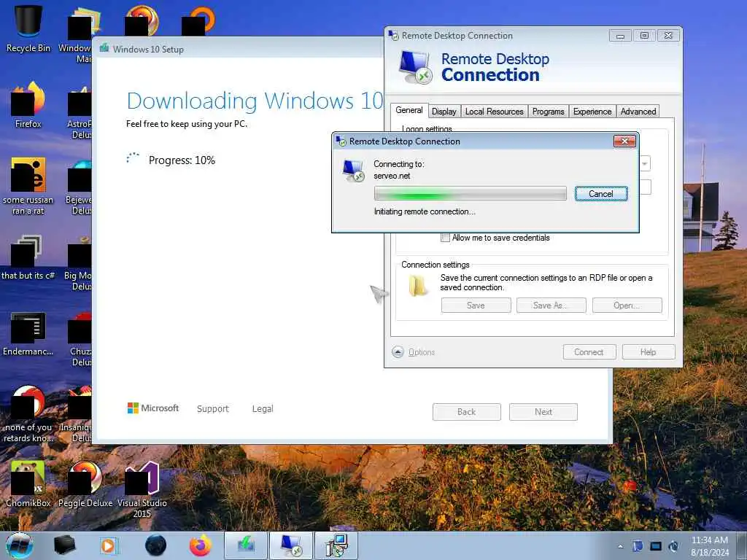
Task: Select the Chuzzle Deluxe desktop icon
Action: [80, 338]
